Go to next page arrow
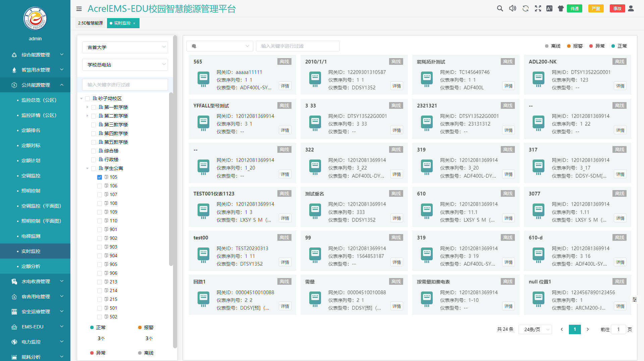Viewport: 644px width, 361px height. click(588, 329)
